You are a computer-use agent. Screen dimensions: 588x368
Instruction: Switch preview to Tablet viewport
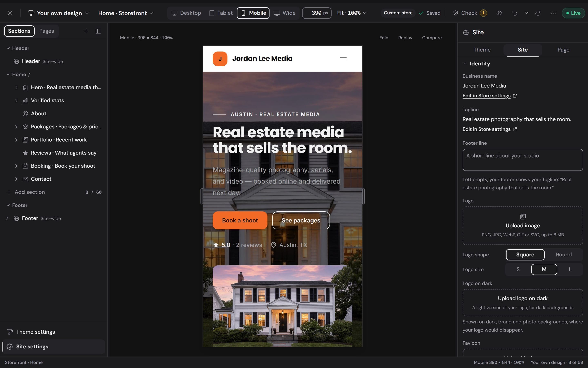tap(221, 13)
